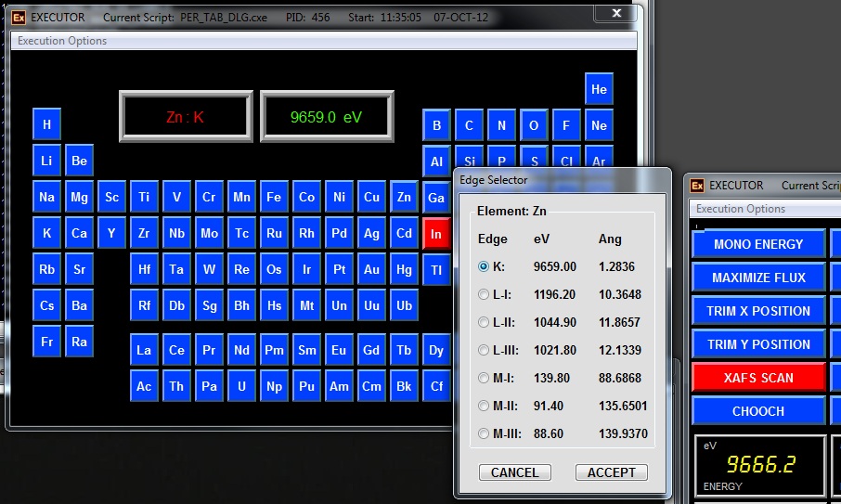Image resolution: width=841 pixels, height=504 pixels.
Task: Click the red In element tile
Action: [x=436, y=234]
